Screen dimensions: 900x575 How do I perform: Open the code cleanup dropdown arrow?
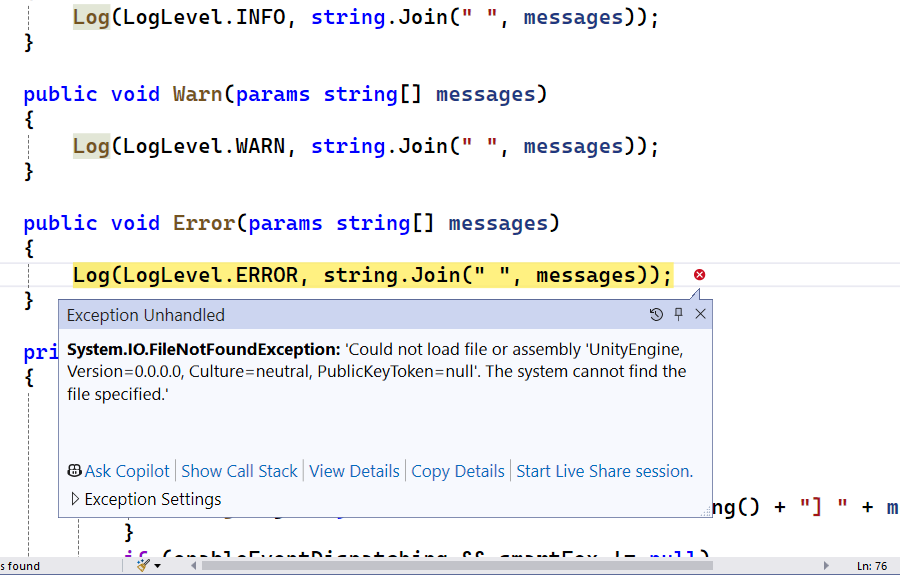[158, 566]
